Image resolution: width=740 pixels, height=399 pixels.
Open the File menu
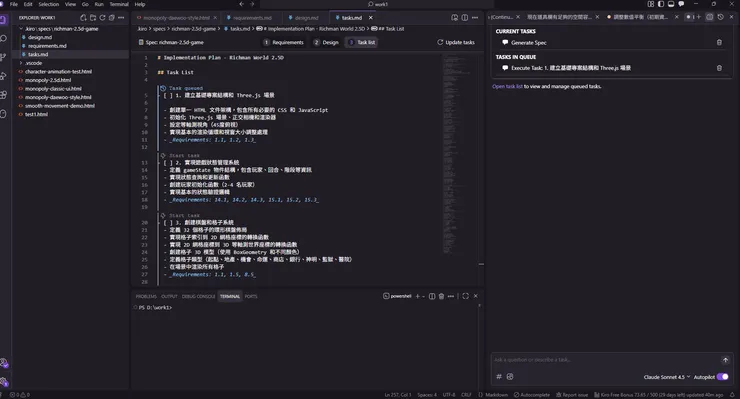14,4
